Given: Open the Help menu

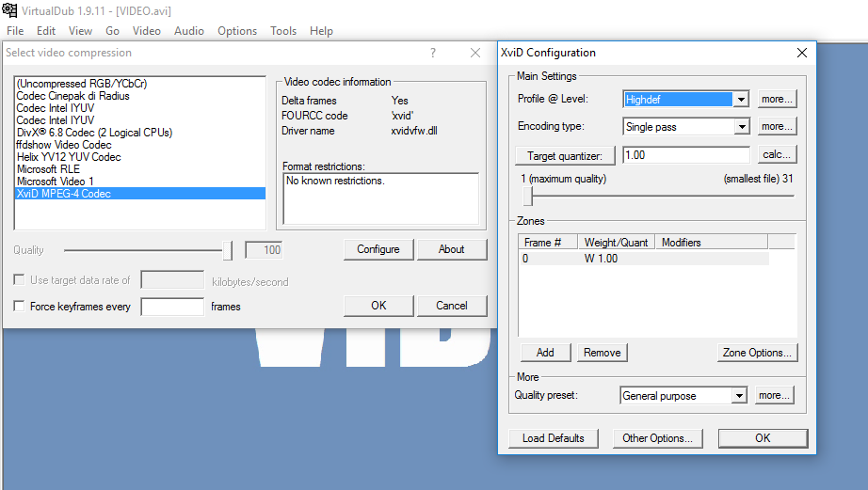Looking at the screenshot, I should click(321, 31).
